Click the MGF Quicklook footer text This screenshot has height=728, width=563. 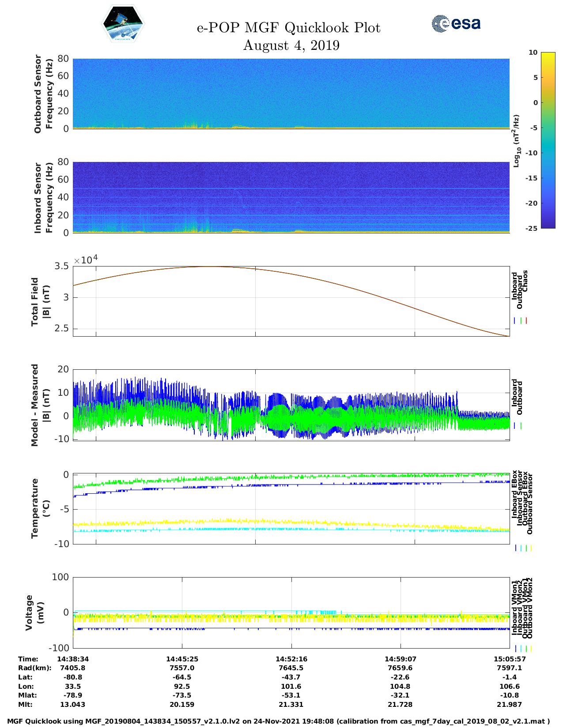pos(278,721)
